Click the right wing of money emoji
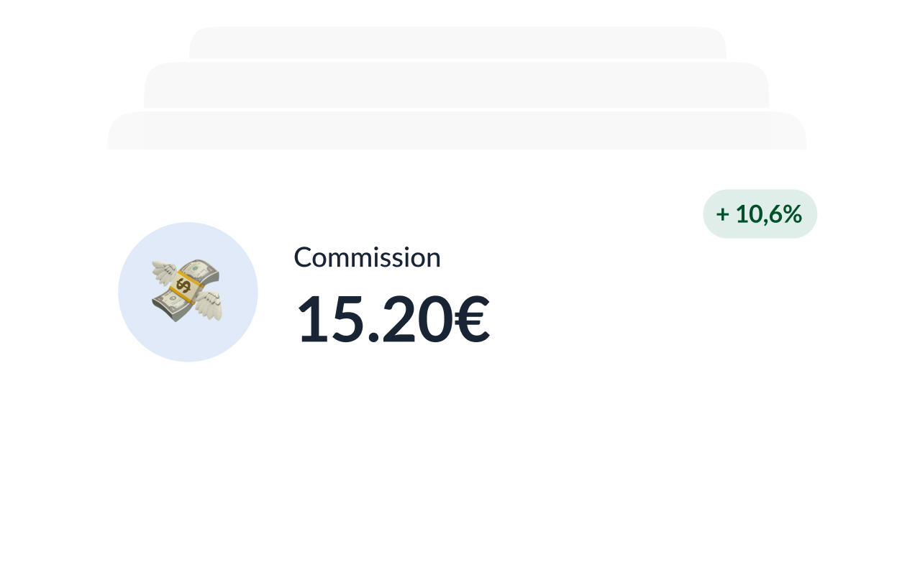The width and height of the screenshot is (915, 588). pos(209,304)
